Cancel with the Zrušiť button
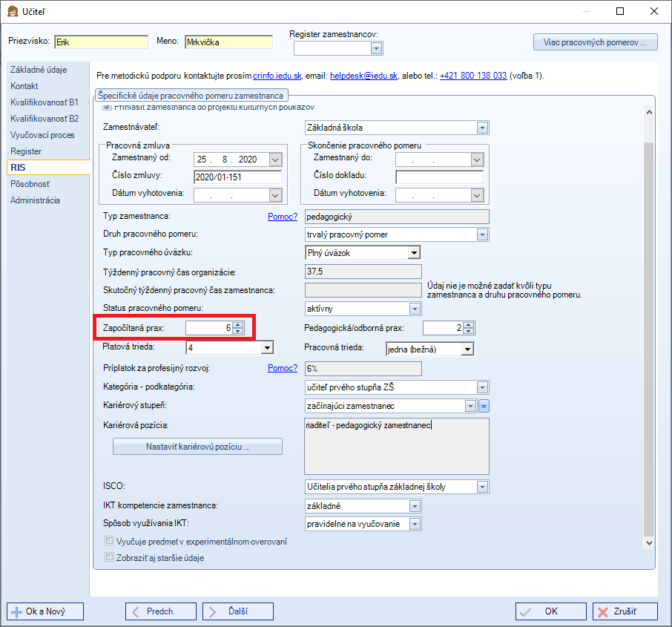Viewport: 672px width, 627px height. 625,611
